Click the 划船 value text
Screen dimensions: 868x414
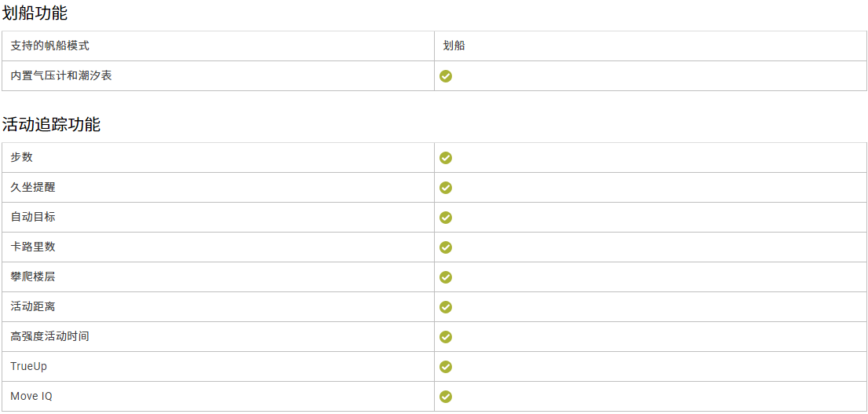click(x=454, y=46)
